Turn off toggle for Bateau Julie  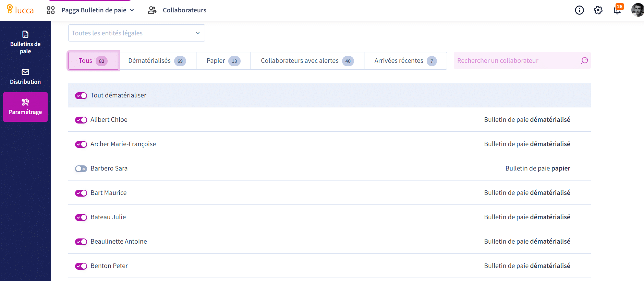[x=81, y=218]
